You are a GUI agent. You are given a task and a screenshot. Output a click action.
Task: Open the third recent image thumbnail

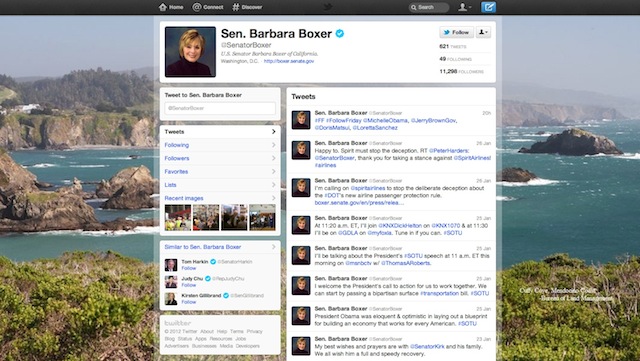234,218
